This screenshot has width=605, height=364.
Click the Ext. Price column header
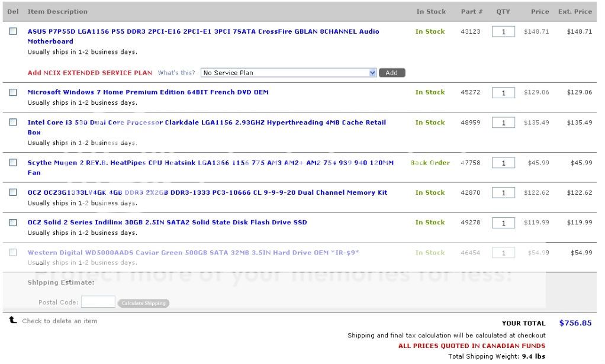(575, 12)
